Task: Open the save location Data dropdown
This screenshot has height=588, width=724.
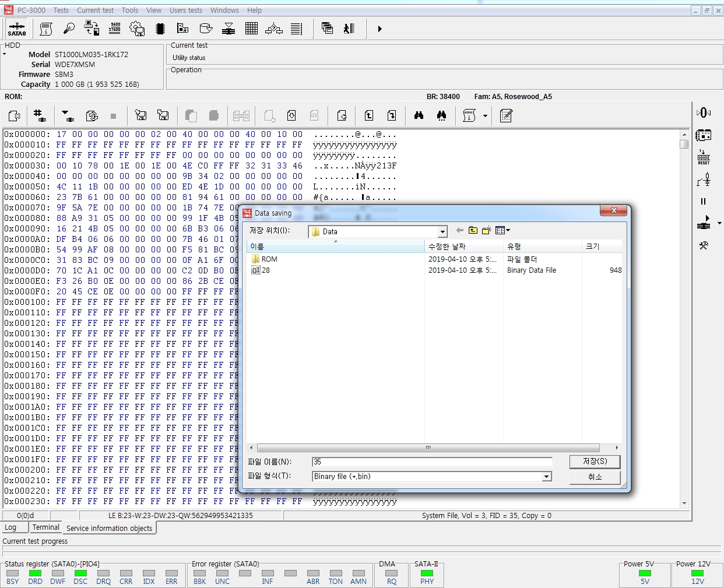Action: click(x=442, y=232)
